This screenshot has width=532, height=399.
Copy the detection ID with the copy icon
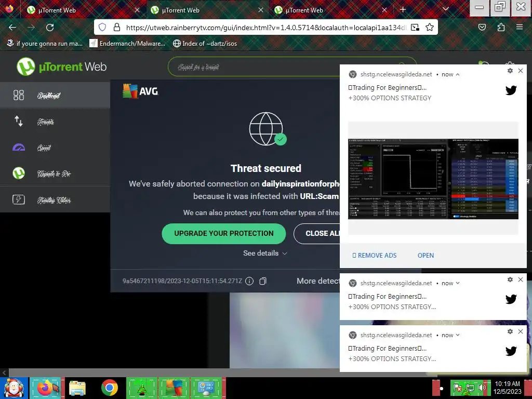point(262,281)
